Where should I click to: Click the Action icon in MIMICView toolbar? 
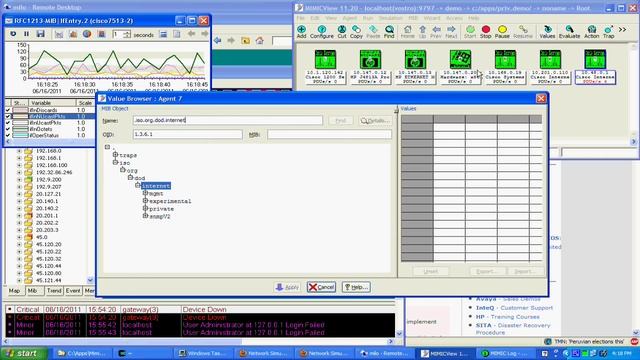591,31
